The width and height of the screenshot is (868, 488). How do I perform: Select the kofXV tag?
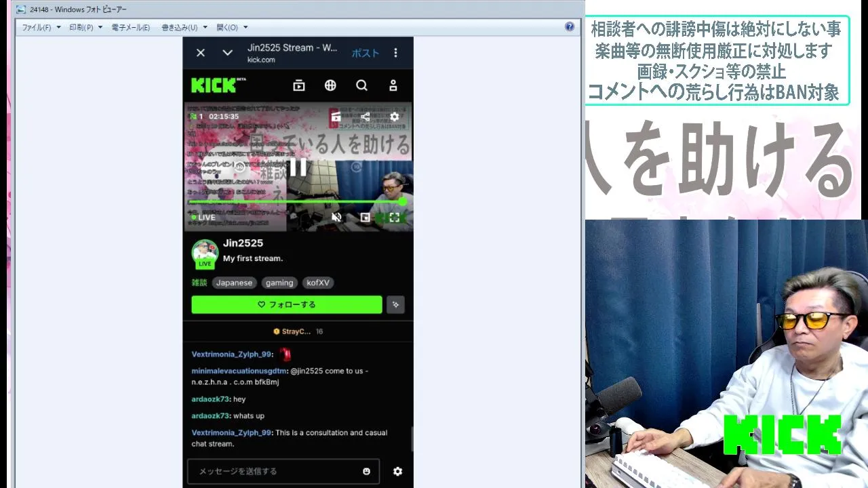pos(318,283)
